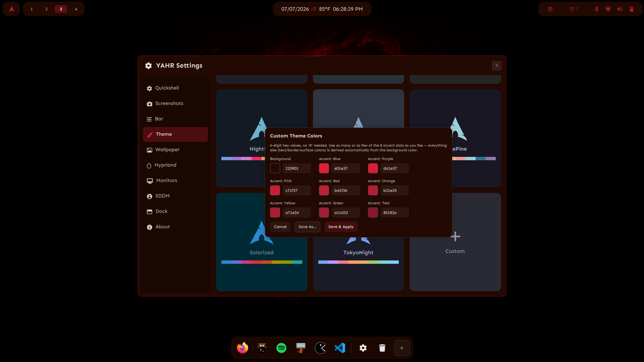This screenshot has width=644, height=362.
Task: Launch the terminal icon in the dock
Action: (262, 348)
